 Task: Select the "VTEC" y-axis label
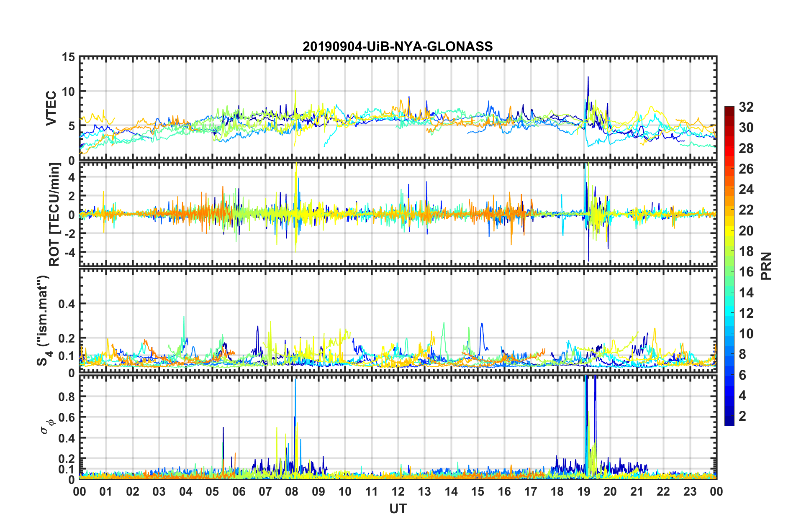pyautogui.click(x=51, y=108)
